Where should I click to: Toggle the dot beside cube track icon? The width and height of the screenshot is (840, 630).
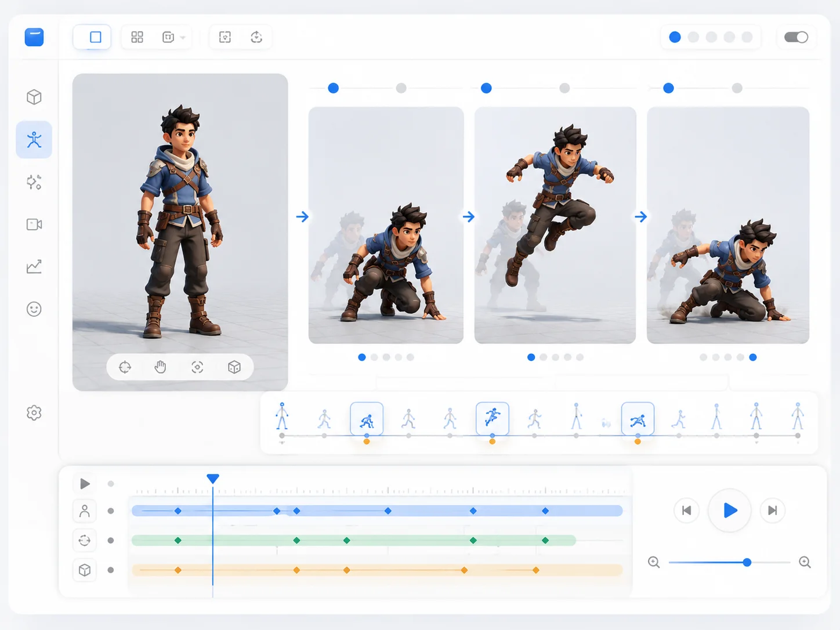pos(111,570)
